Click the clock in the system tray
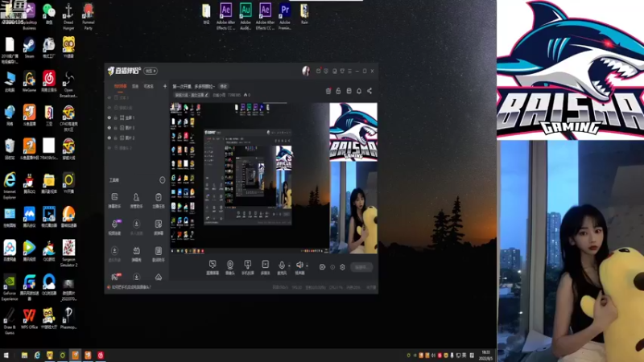This screenshot has width=644, height=362. [x=486, y=356]
